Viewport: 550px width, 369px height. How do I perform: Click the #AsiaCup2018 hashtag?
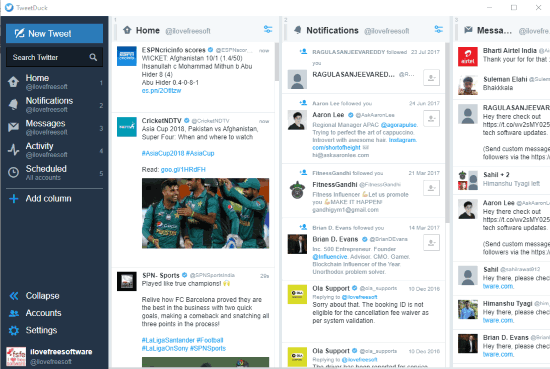pos(163,153)
